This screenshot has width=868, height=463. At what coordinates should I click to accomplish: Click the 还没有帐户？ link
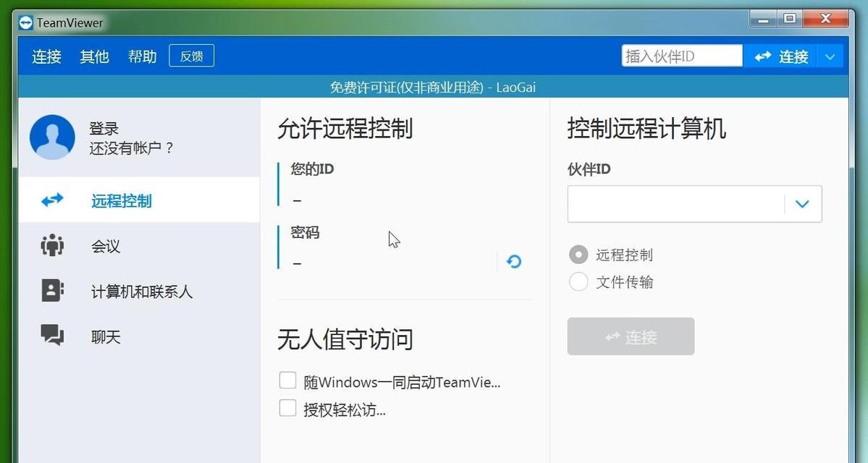[x=132, y=148]
